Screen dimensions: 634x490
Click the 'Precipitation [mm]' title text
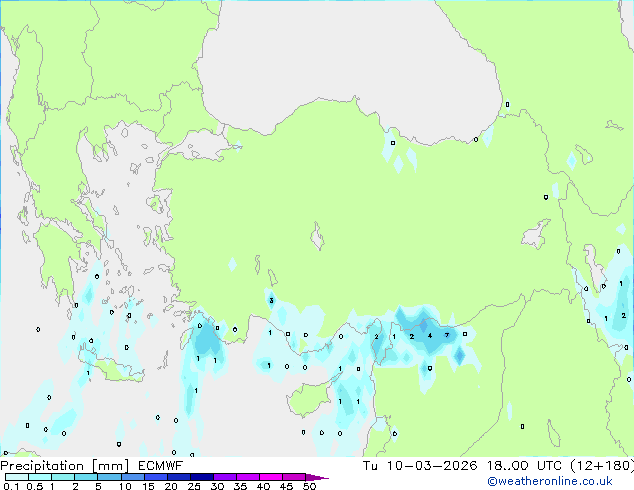coord(65,466)
